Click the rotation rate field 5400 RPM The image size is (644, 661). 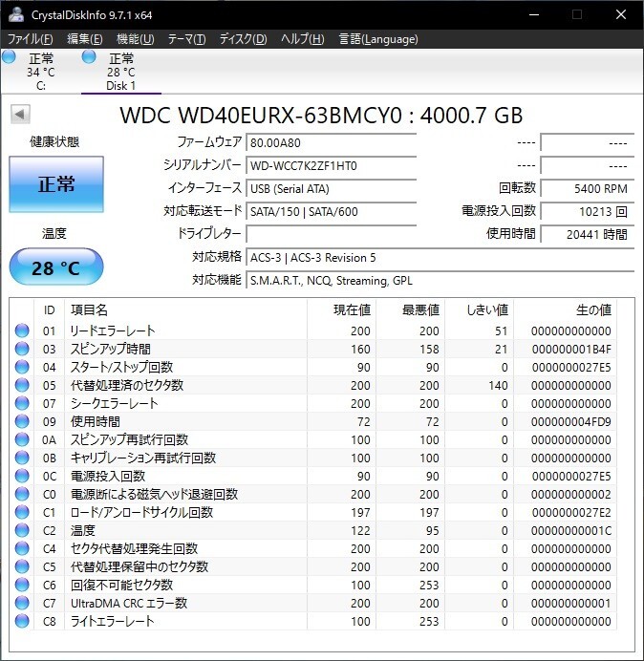(588, 188)
